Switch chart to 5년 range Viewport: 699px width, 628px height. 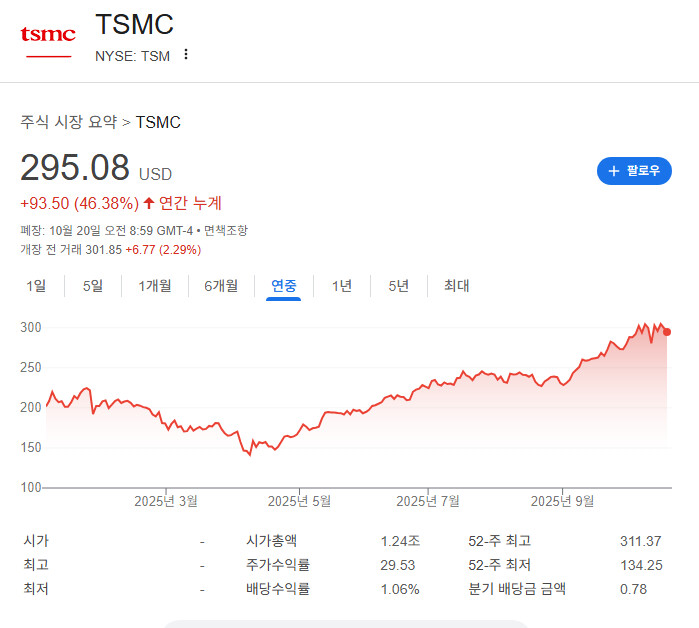pos(398,286)
